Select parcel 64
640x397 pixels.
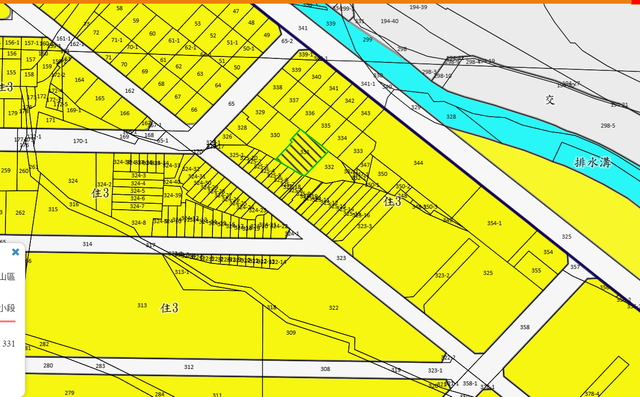click(x=218, y=85)
